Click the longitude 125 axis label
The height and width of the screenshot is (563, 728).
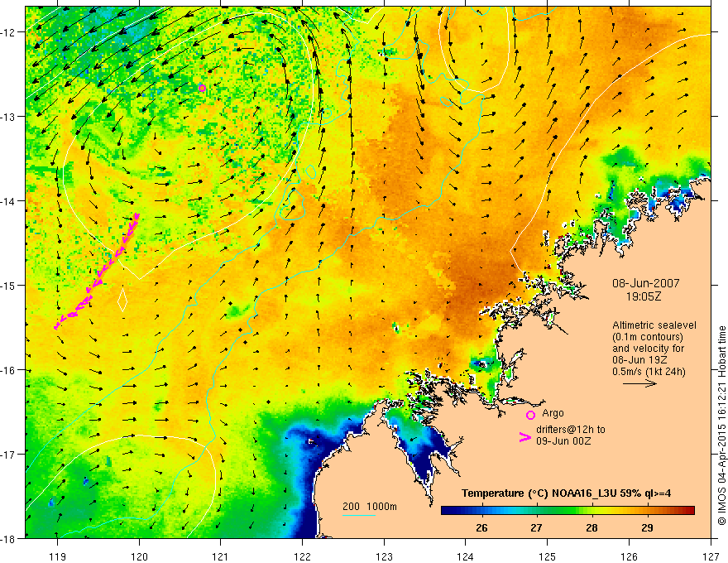click(548, 556)
